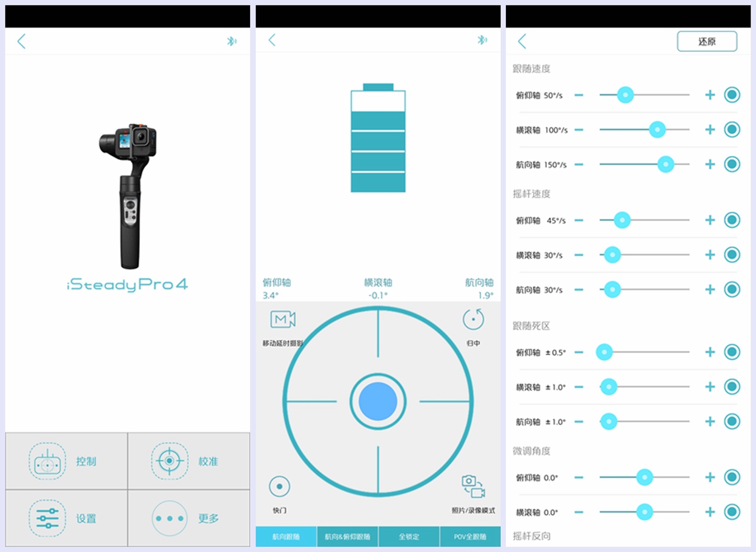Open 校准 calibration
756x552 pixels.
click(189, 461)
